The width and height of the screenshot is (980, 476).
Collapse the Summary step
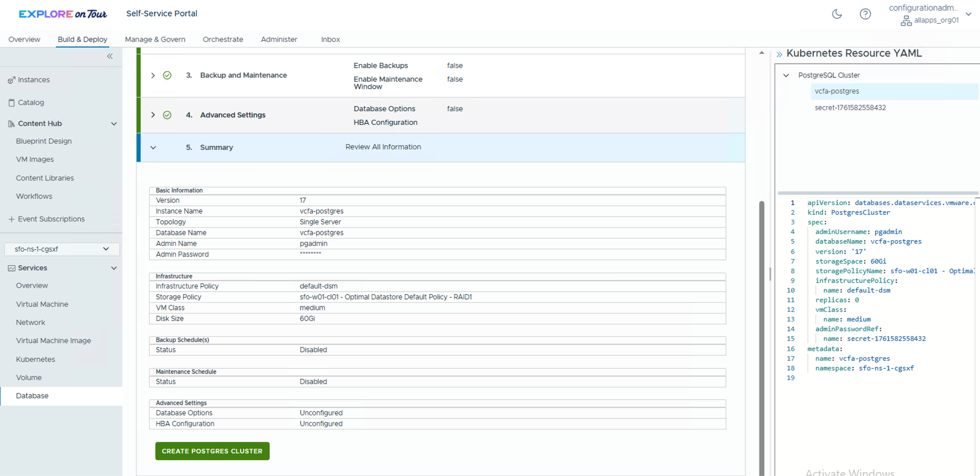click(153, 147)
